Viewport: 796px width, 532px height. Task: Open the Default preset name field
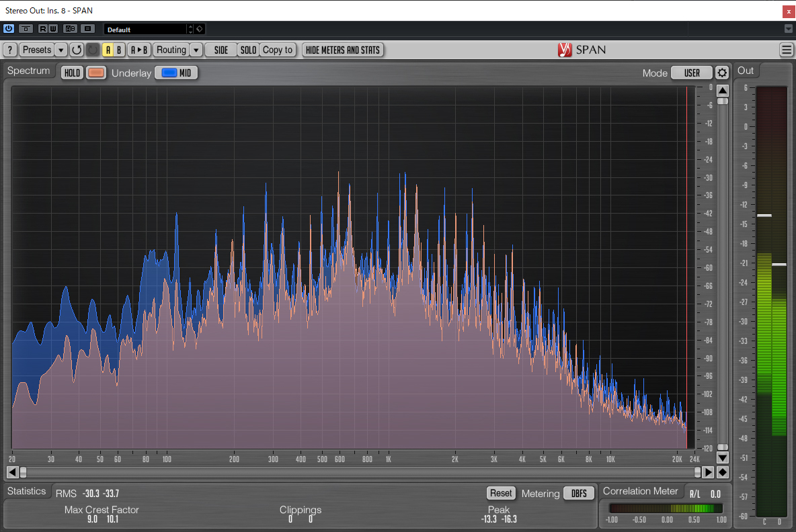tap(145, 30)
